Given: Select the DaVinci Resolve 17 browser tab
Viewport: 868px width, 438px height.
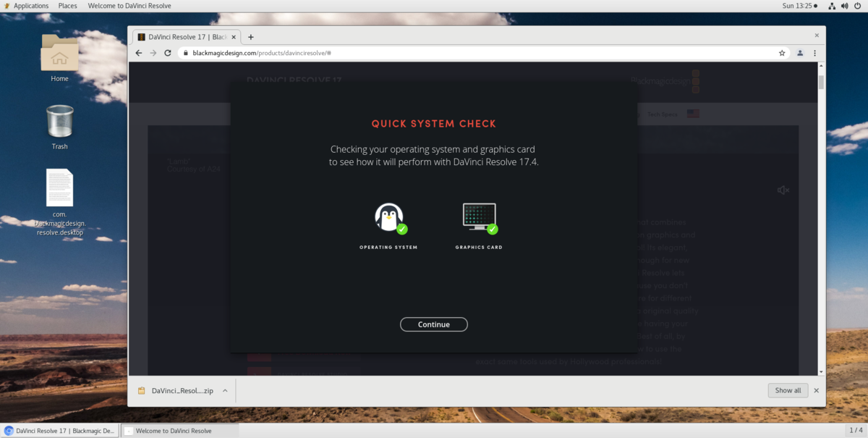Looking at the screenshot, I should click(187, 37).
